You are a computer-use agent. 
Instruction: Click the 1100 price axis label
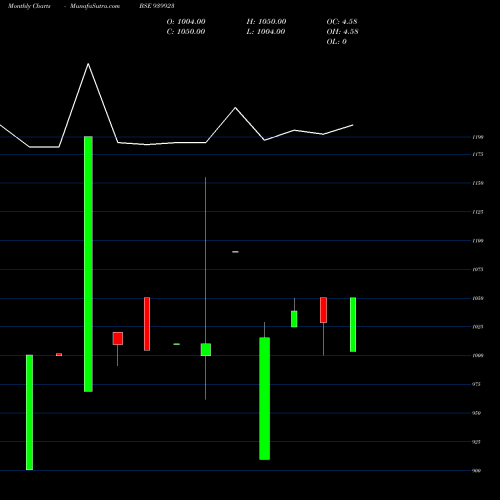(478, 241)
